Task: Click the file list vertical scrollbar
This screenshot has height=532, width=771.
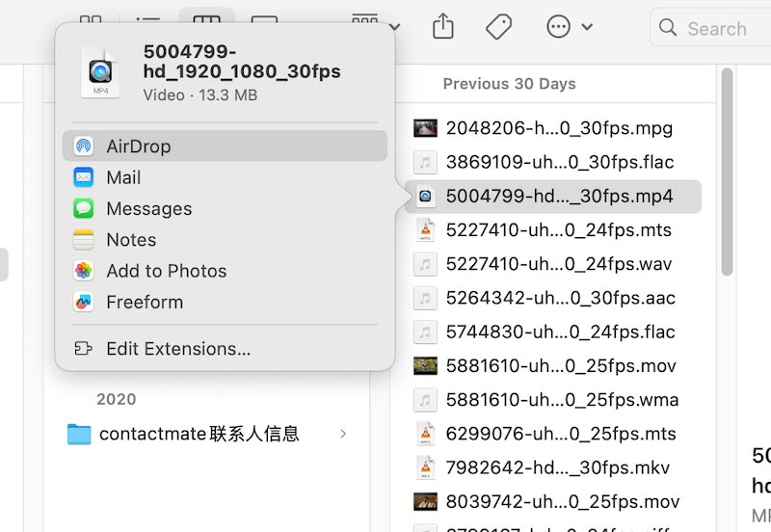Action: (726, 173)
